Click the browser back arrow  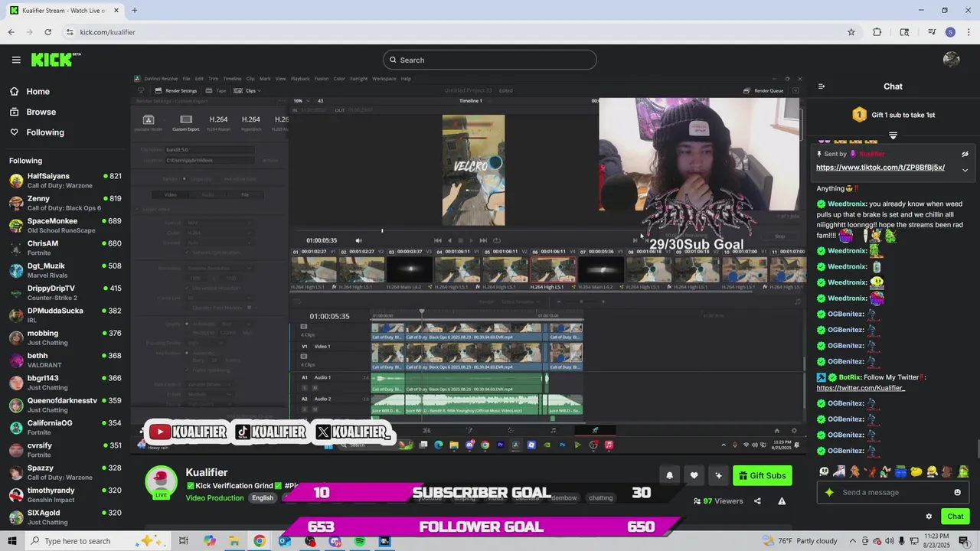11,32
